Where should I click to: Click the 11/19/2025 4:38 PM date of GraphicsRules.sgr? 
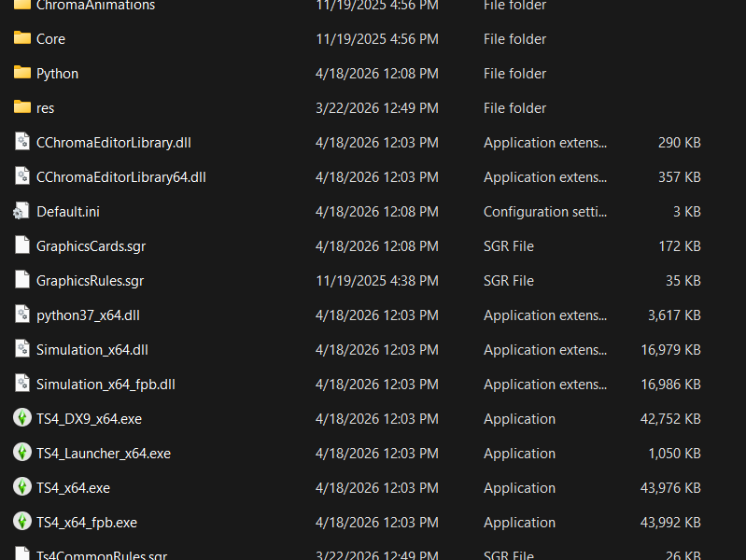click(376, 281)
